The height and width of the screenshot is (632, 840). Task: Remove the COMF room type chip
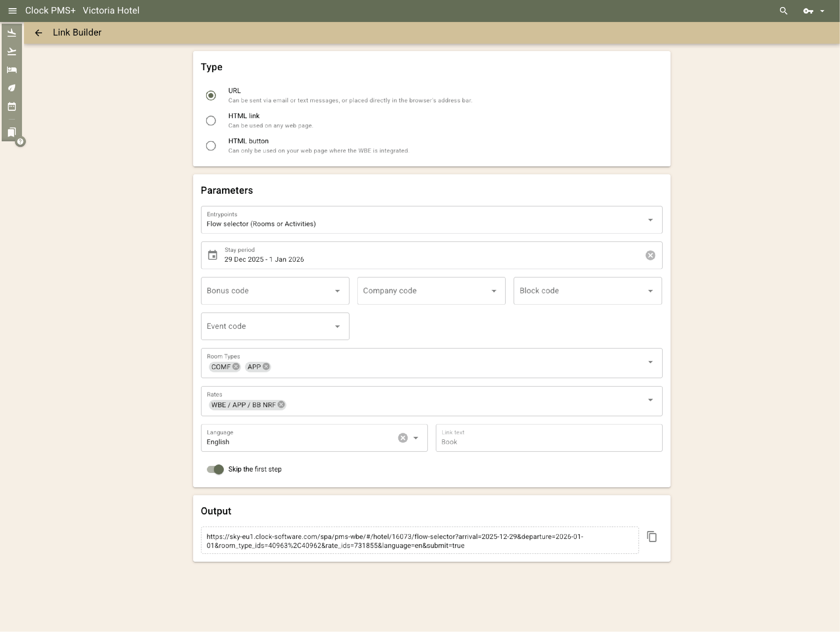236,367
